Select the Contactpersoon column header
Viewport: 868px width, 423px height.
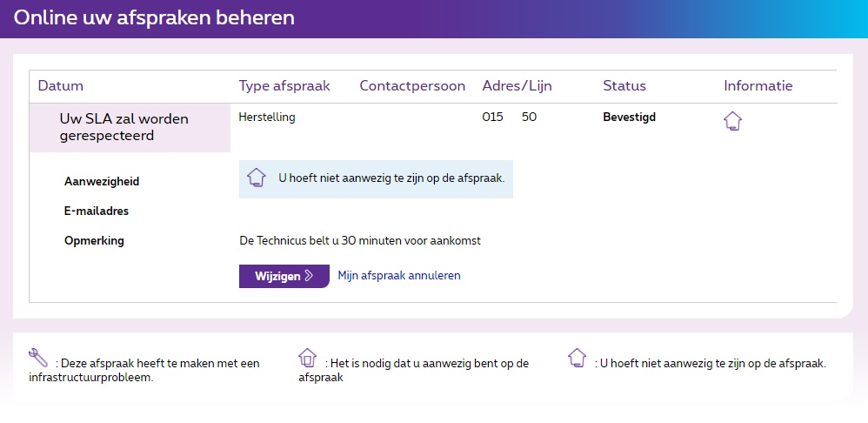tap(412, 86)
